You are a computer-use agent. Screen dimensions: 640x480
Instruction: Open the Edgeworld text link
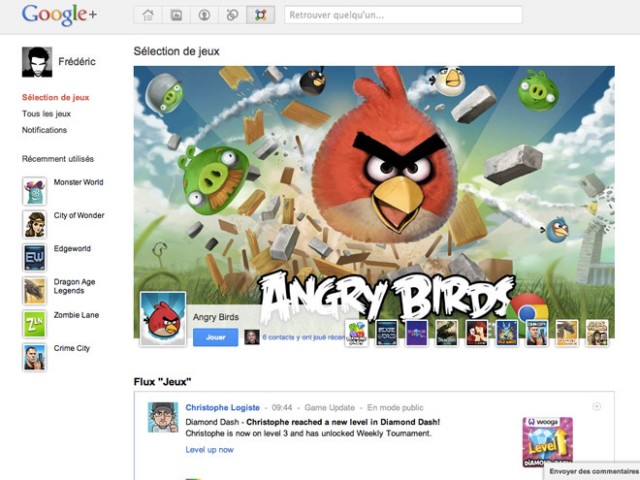click(72, 248)
